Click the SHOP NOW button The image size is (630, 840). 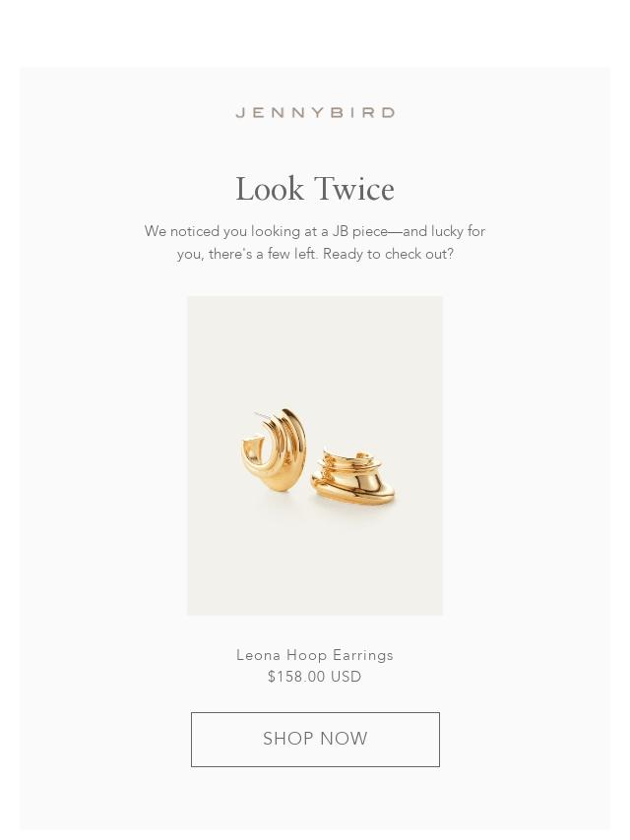point(315,740)
